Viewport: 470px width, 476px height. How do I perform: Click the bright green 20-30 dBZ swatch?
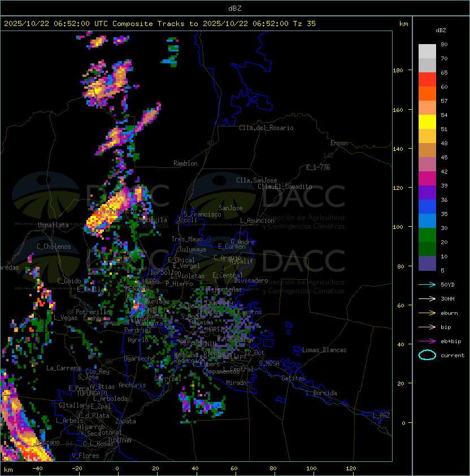pyautogui.click(x=427, y=235)
